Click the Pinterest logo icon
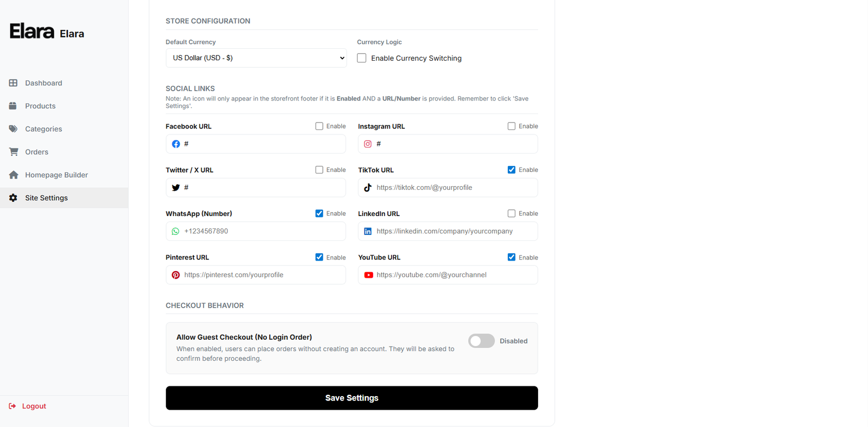This screenshot has height=427, width=868. tap(176, 275)
